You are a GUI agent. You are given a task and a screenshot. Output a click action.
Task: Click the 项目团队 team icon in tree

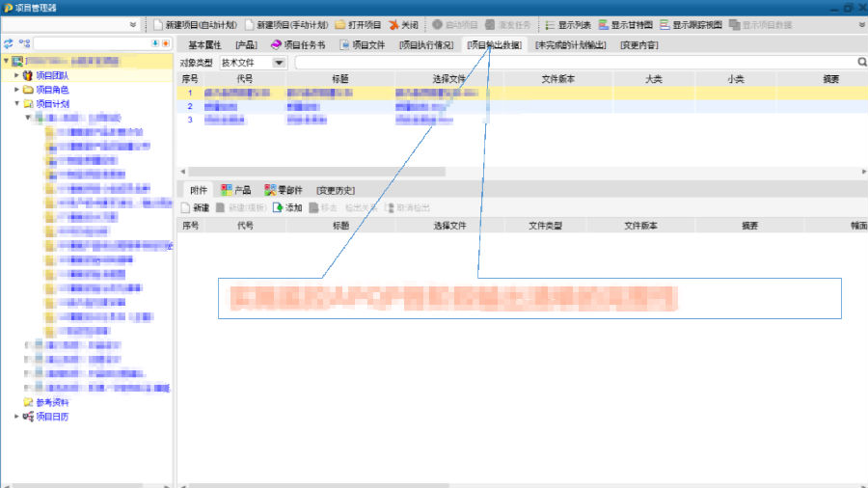coord(28,75)
